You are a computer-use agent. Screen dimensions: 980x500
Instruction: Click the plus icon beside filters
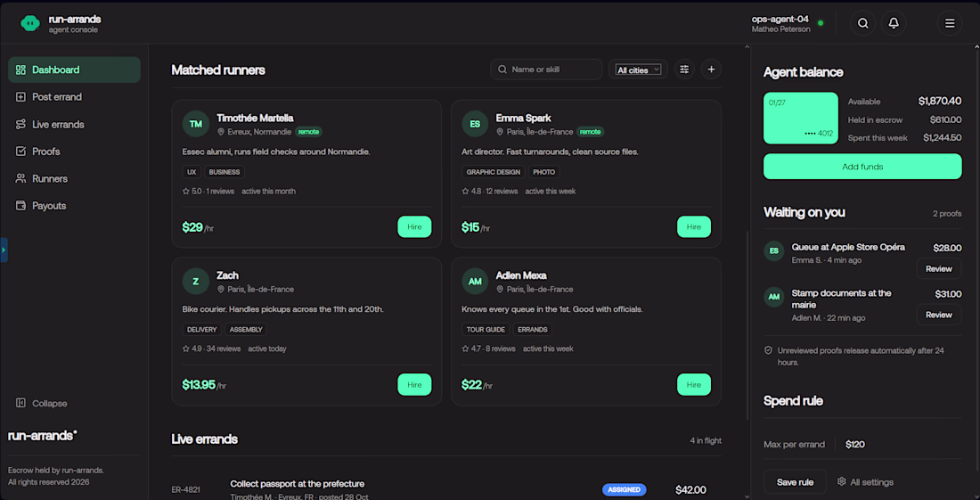[711, 70]
